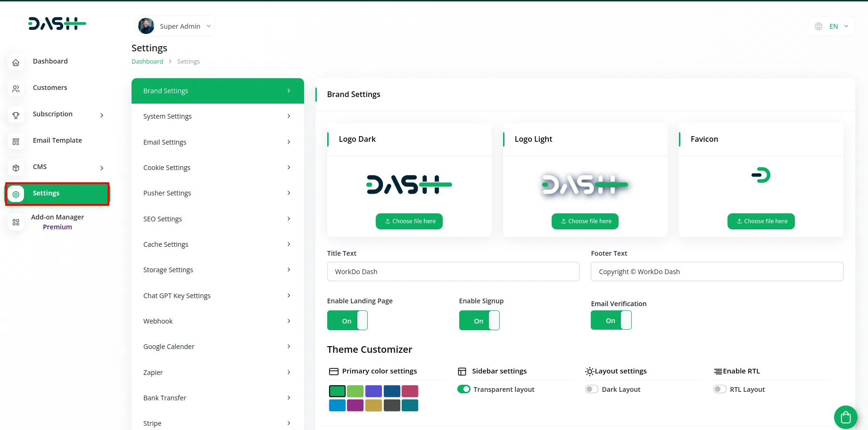Open the Super Admin dropdown arrow

(x=208, y=26)
